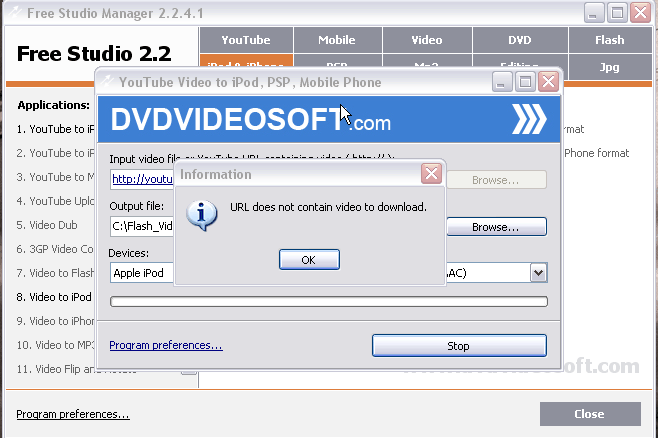
Task: Click the Close button in Free Studio Manager
Action: tap(590, 414)
